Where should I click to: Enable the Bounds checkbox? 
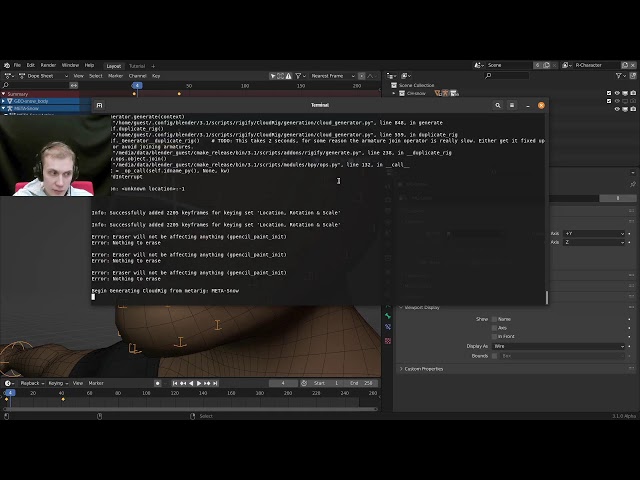click(x=494, y=356)
